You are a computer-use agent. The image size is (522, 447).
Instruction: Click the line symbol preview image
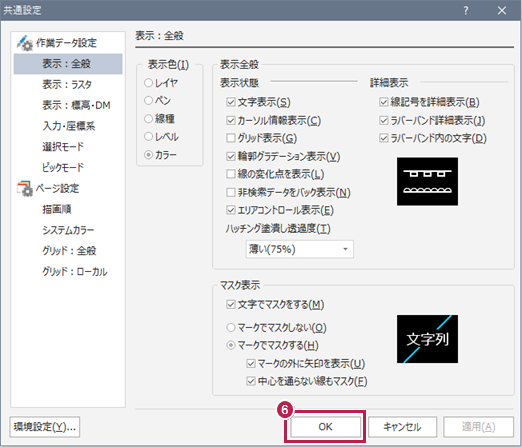point(427,181)
